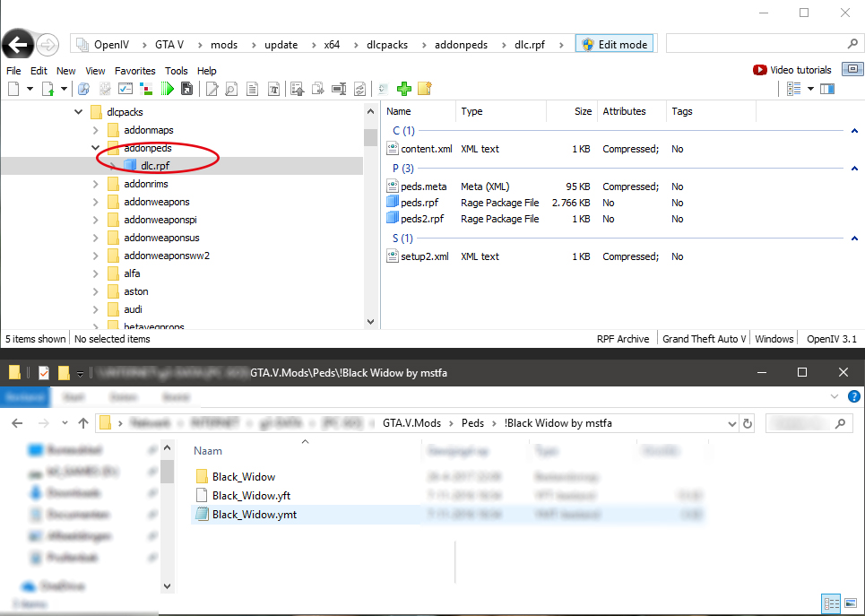This screenshot has width=865, height=616.
Task: Click the options window icon with checkmark
Action: coord(125,89)
